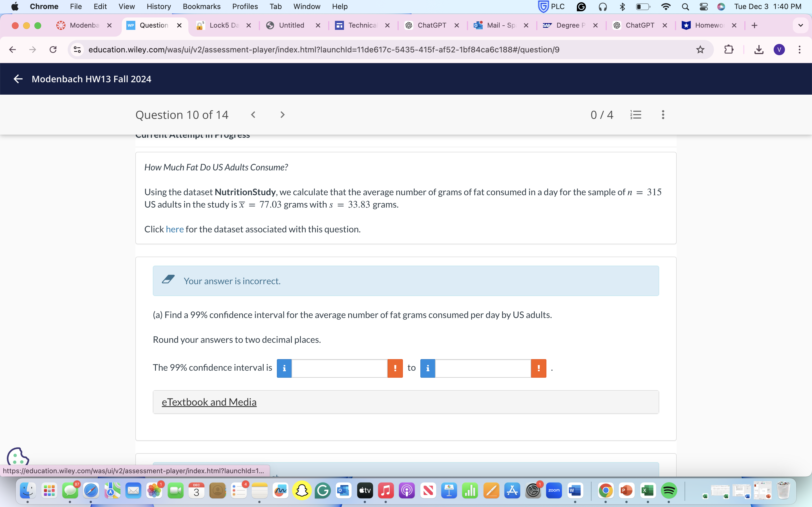Open the tab search chevron
812x507 pixels.
coord(801,25)
